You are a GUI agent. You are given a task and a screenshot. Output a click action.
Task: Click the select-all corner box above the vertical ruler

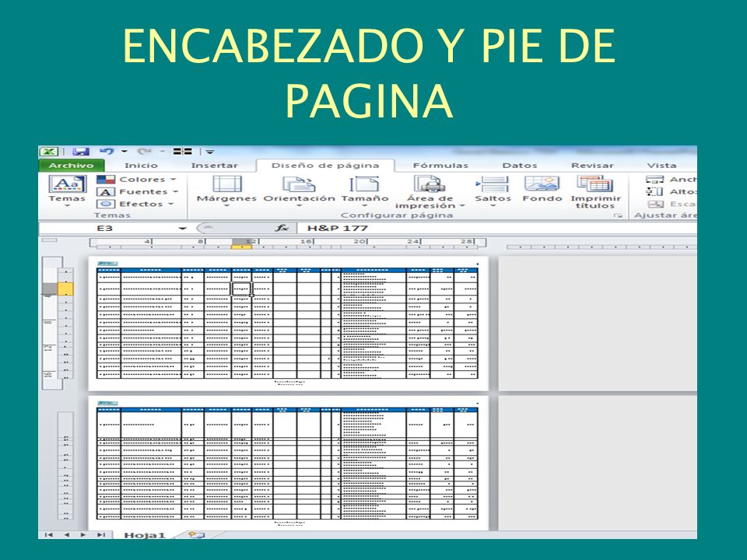coord(50,240)
